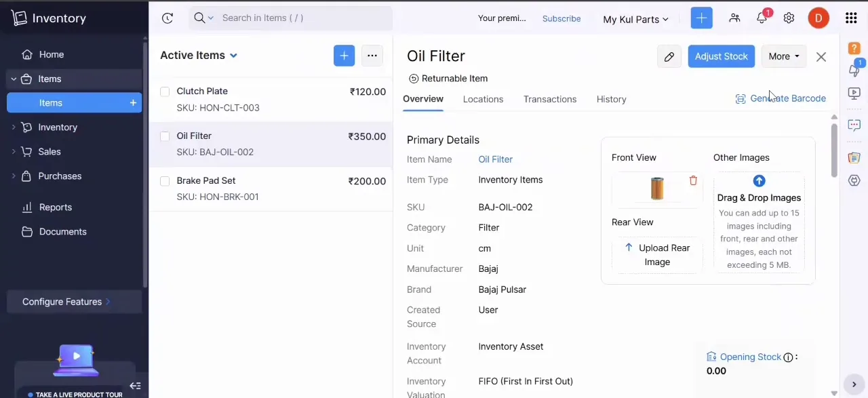Switch to the Transactions tab
Image resolution: width=868 pixels, height=398 pixels.
click(550, 99)
